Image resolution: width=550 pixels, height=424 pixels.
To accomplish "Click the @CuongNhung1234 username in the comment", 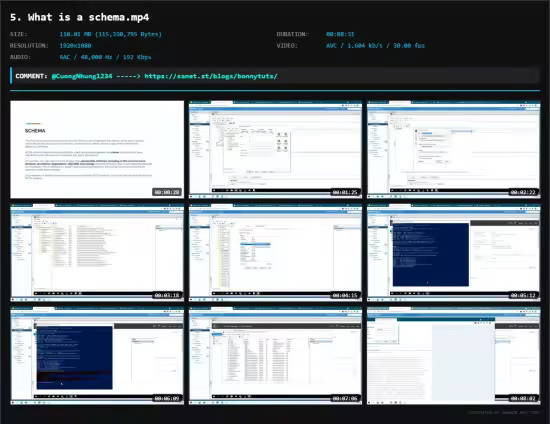I will 82,76.
